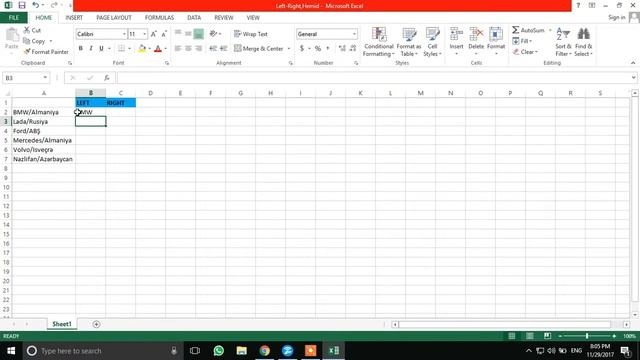
Task: Click the center horizontal alignment icon
Action: click(188, 49)
